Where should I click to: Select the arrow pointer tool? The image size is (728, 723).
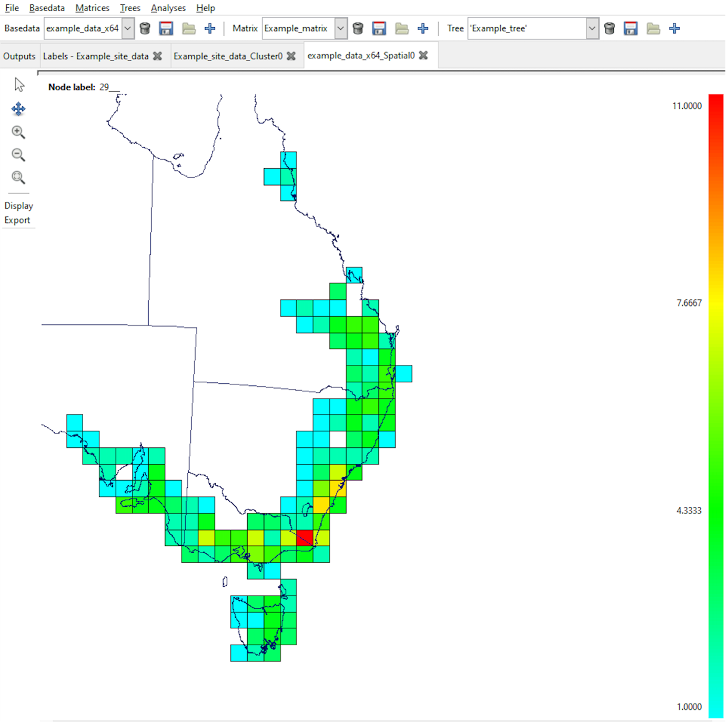(x=19, y=85)
